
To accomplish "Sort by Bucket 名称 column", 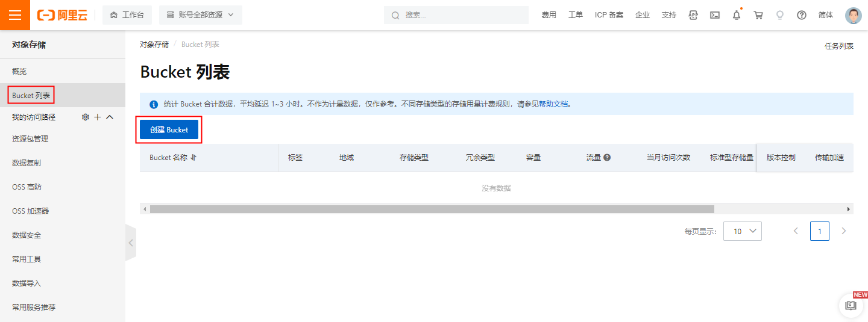I will point(193,158).
